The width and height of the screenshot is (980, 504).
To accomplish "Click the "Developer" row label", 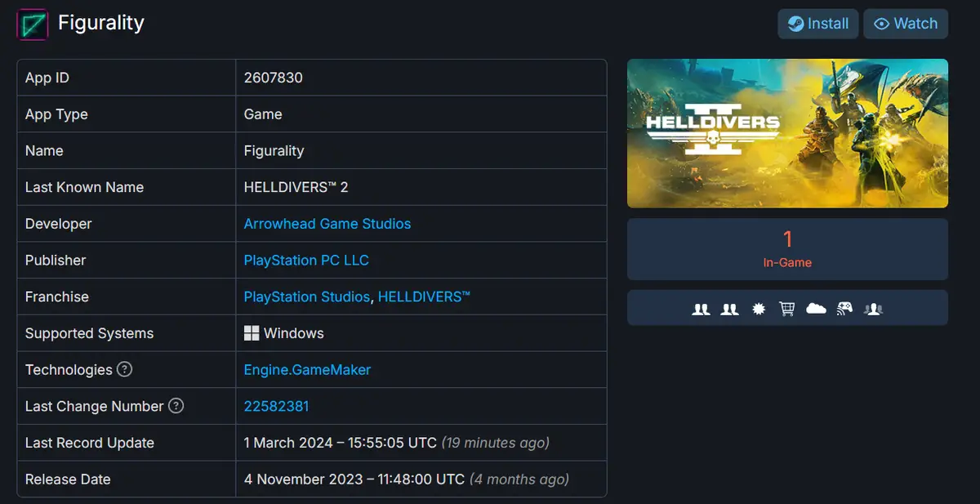I will click(59, 224).
